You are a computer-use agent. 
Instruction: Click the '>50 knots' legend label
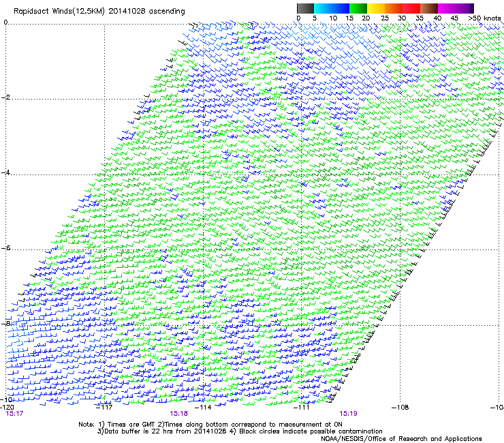tap(484, 18)
